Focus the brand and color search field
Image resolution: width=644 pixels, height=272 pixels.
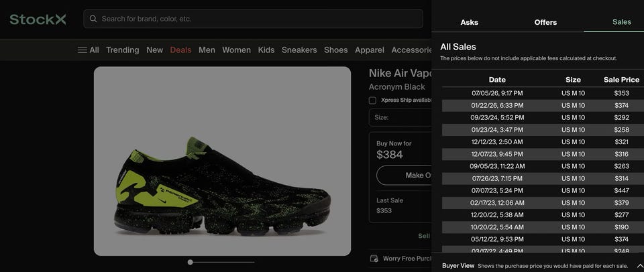[253, 19]
